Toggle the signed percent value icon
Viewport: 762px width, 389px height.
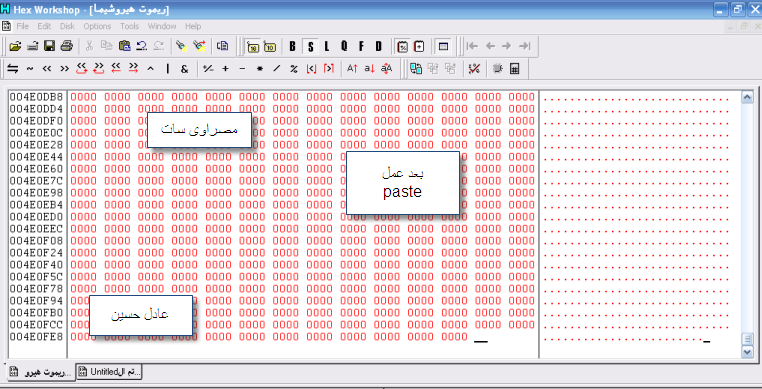pos(402,47)
